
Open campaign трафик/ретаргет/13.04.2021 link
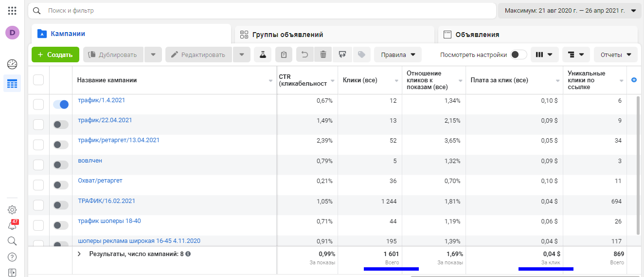tap(119, 140)
